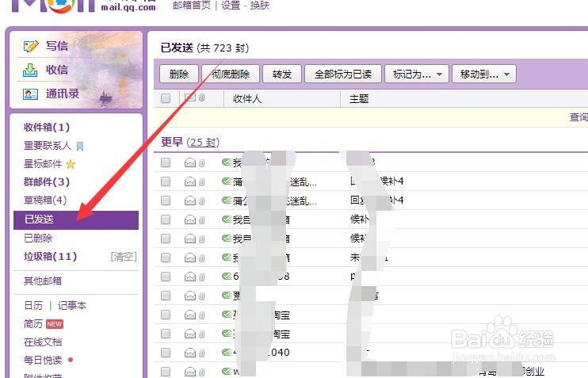The width and height of the screenshot is (588, 378).
Task: Click the 彻底删除 button
Action: [231, 74]
